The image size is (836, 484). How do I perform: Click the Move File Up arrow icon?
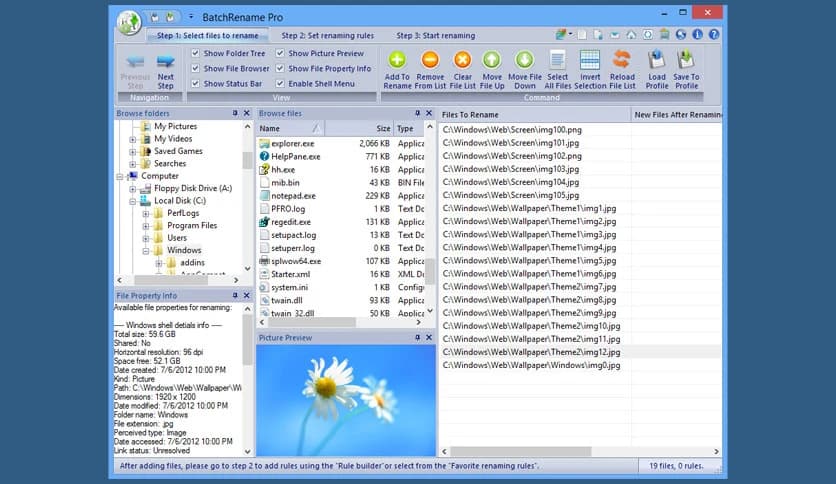492,60
